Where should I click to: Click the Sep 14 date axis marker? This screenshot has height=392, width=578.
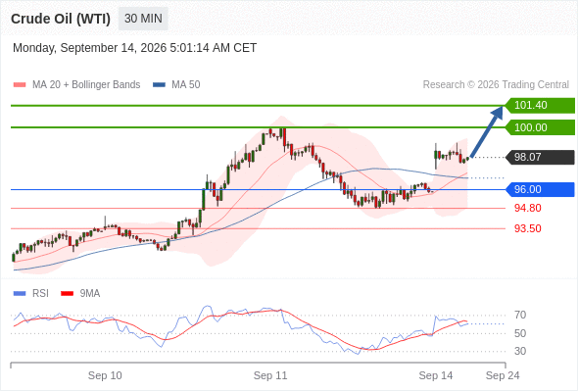[436, 375]
